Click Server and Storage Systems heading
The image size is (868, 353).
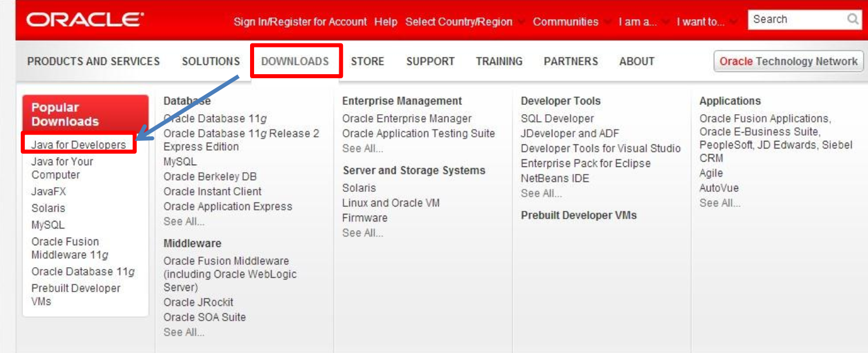[x=414, y=170]
